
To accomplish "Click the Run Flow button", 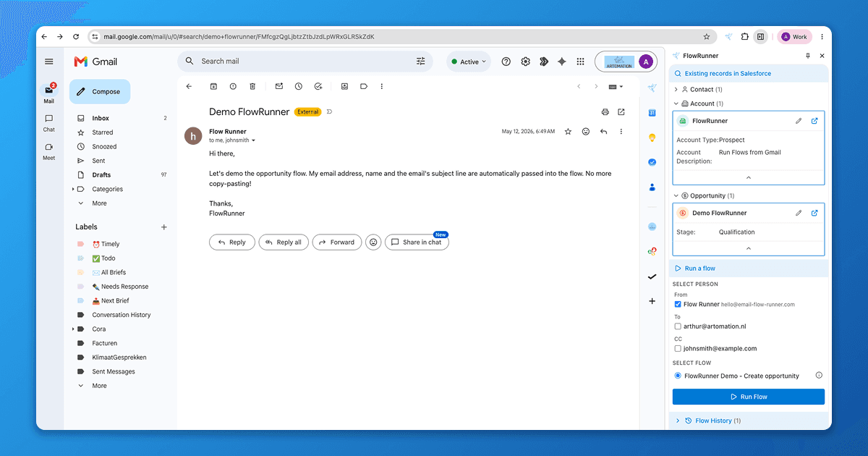I will 748,397.
